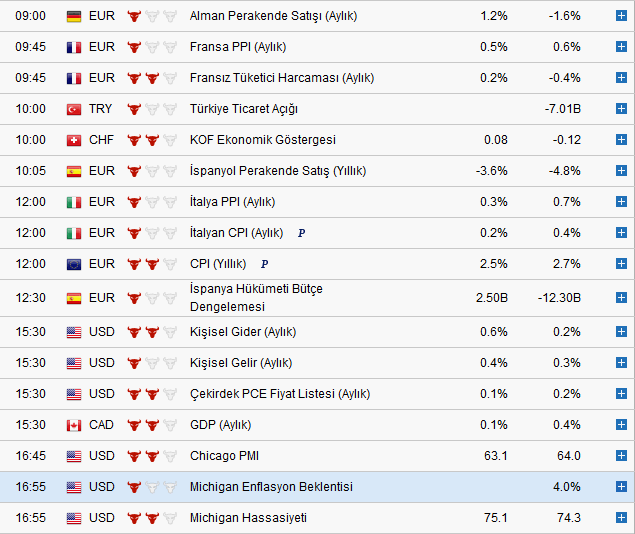This screenshot has height=534, width=635.
Task: Expand the Alman Perakende Satışı row details
Action: (x=621, y=16)
